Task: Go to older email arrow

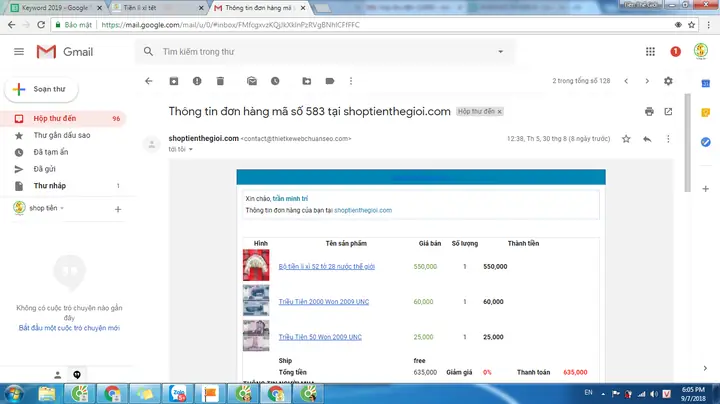Action: point(647,81)
